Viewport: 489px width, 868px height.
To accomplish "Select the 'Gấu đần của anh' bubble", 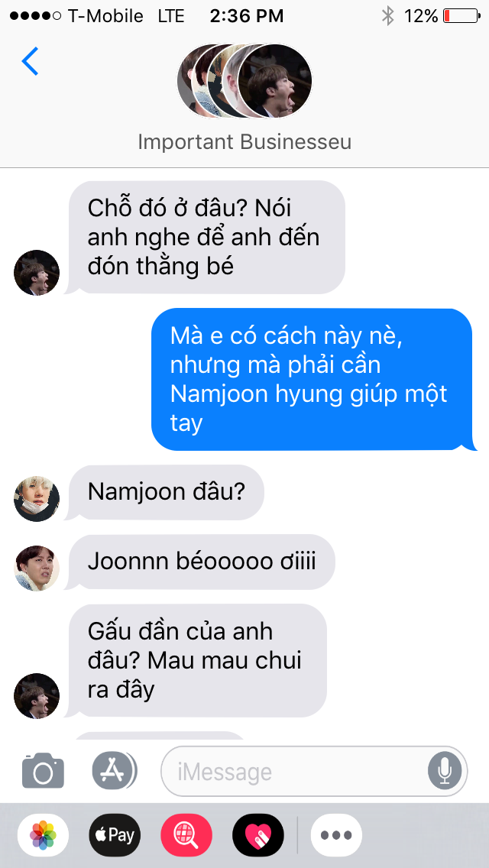I will (x=196, y=660).
